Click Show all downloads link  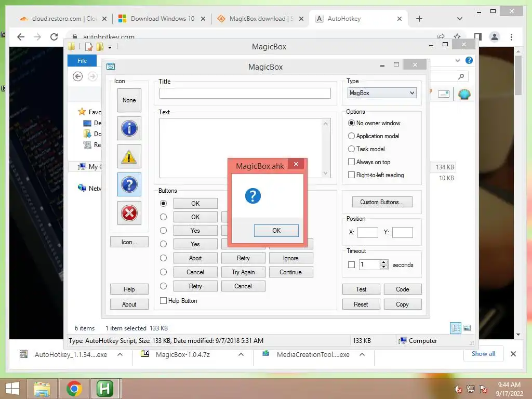[x=483, y=353]
